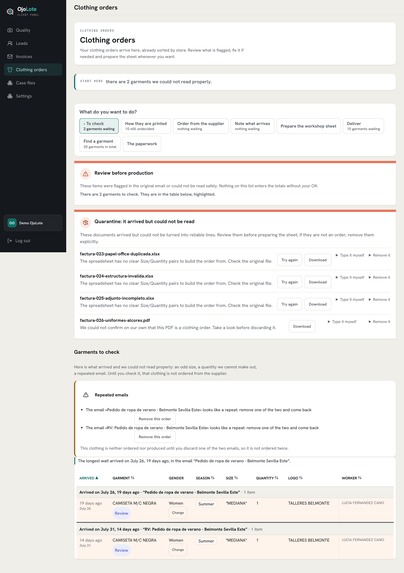Expand Type it myself for factura-035
The height and width of the screenshot is (573, 404).
click(x=350, y=299)
